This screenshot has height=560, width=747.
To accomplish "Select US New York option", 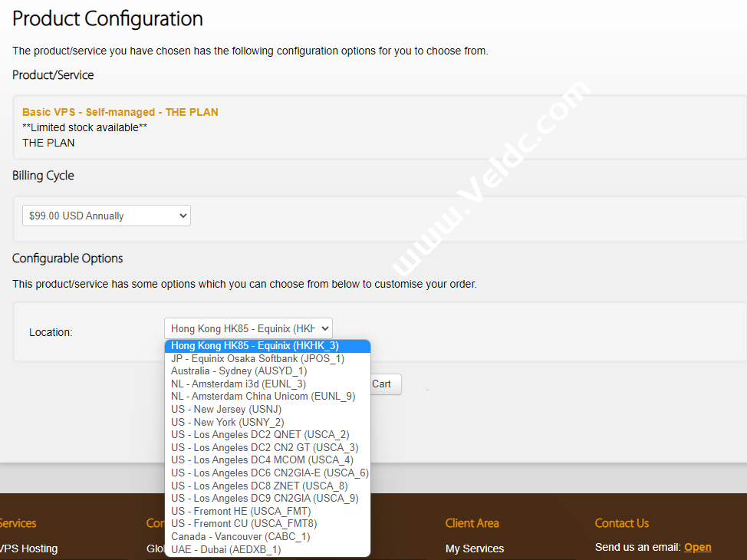I will tap(228, 422).
